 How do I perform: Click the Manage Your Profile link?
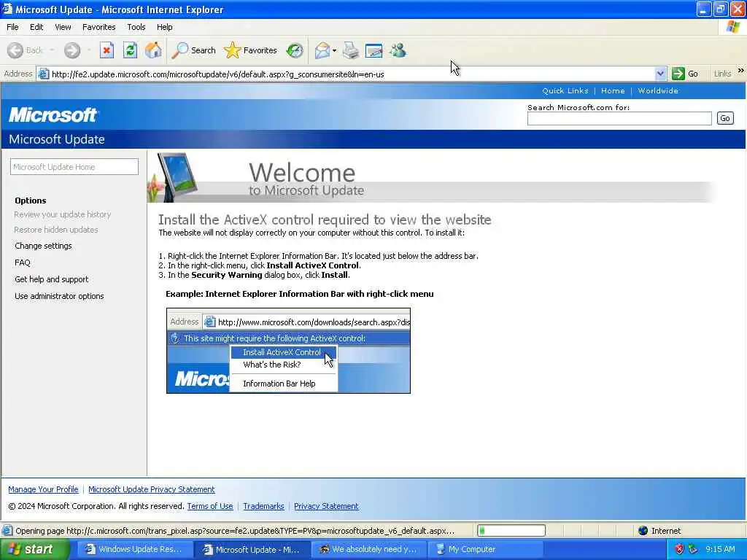tap(43, 489)
